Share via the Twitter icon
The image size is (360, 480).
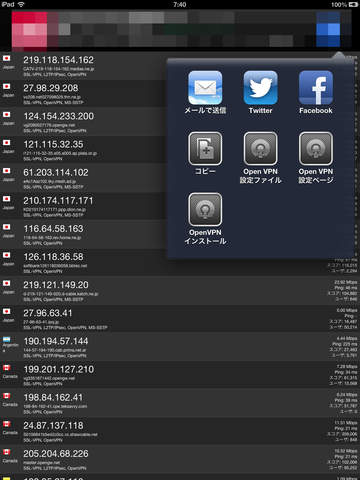click(260, 88)
